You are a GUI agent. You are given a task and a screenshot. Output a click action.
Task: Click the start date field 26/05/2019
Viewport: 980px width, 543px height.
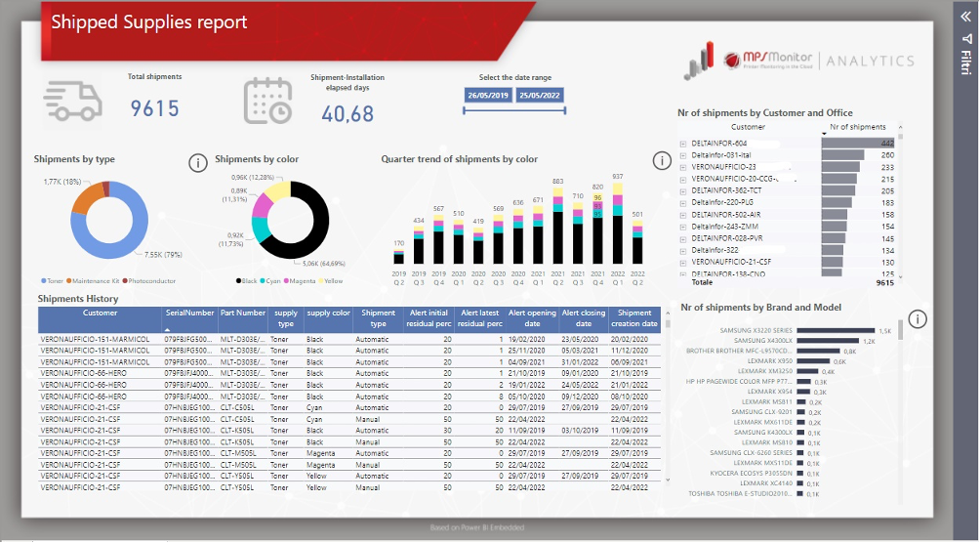[x=489, y=95]
